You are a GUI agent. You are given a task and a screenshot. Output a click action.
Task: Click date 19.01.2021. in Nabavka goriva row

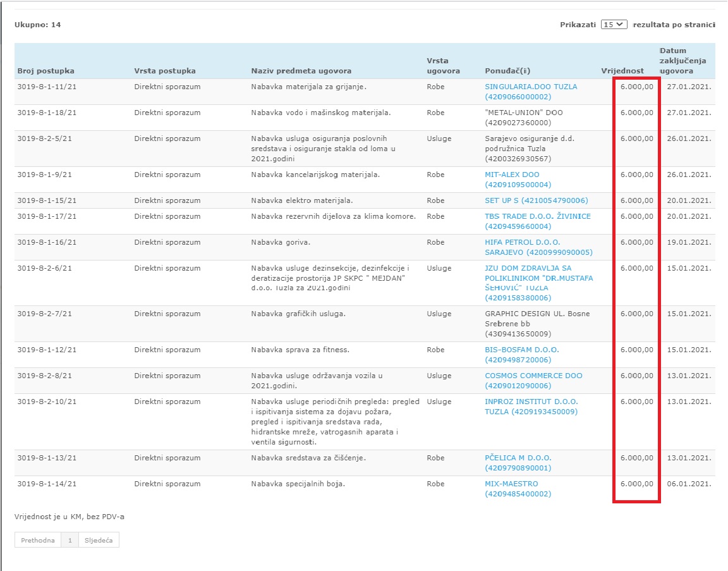[689, 242]
